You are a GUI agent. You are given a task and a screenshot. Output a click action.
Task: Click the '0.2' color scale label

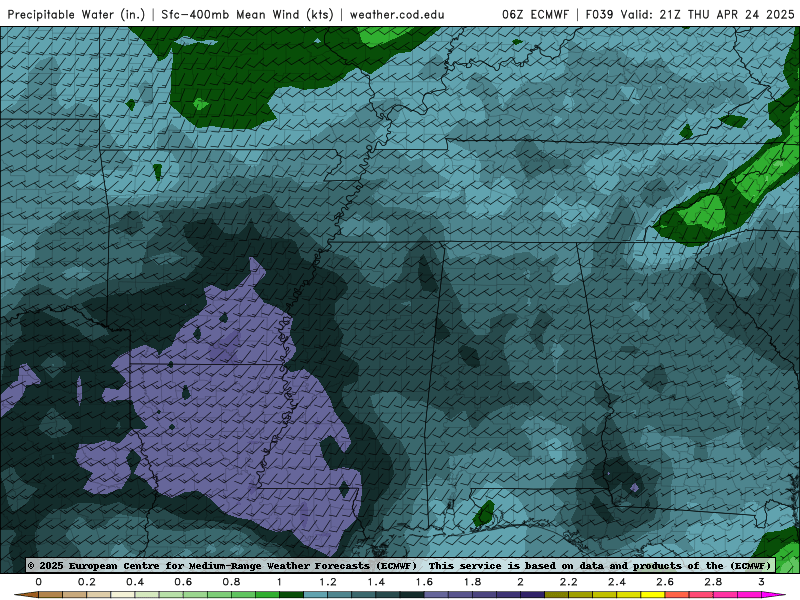(x=87, y=582)
